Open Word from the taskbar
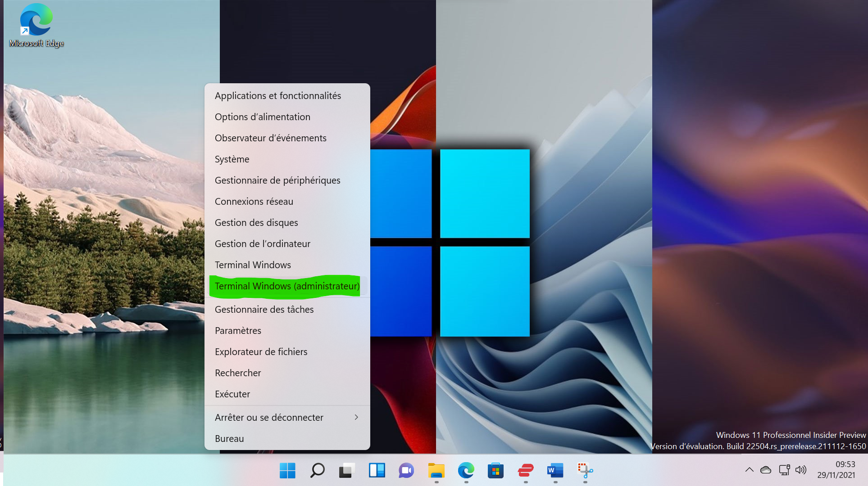The height and width of the screenshot is (486, 868). pyautogui.click(x=555, y=471)
